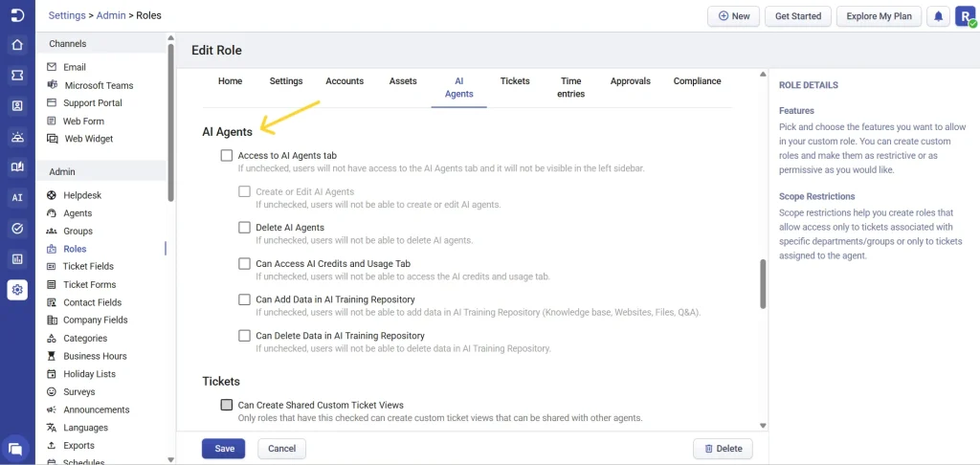Click the Admin breadcrumb link

(x=111, y=15)
